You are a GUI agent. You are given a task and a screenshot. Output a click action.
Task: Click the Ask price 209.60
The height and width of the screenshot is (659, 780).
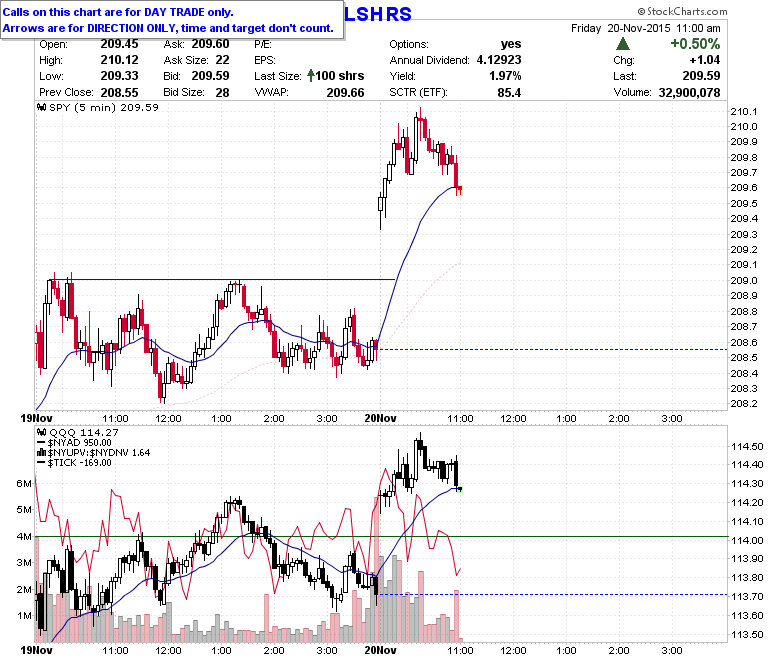(x=210, y=44)
